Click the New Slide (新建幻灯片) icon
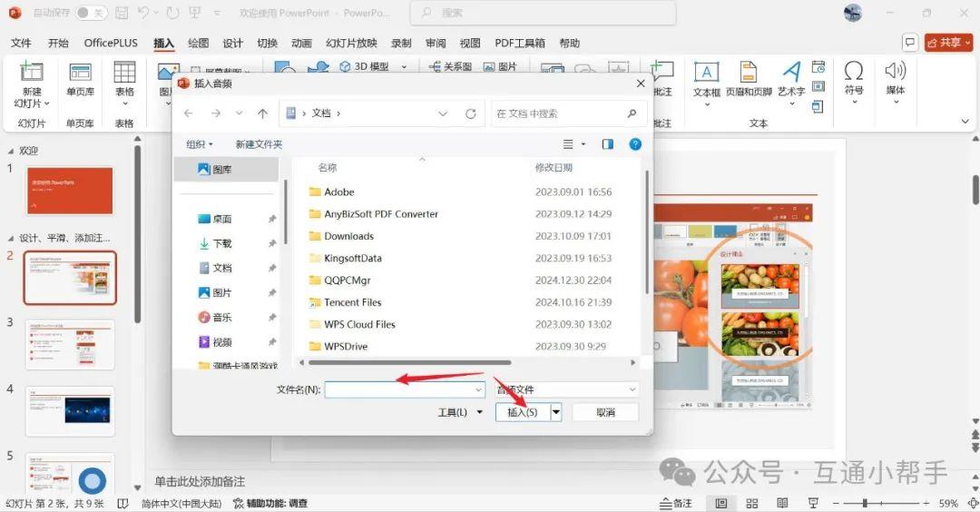The height and width of the screenshot is (512, 980). click(31, 71)
